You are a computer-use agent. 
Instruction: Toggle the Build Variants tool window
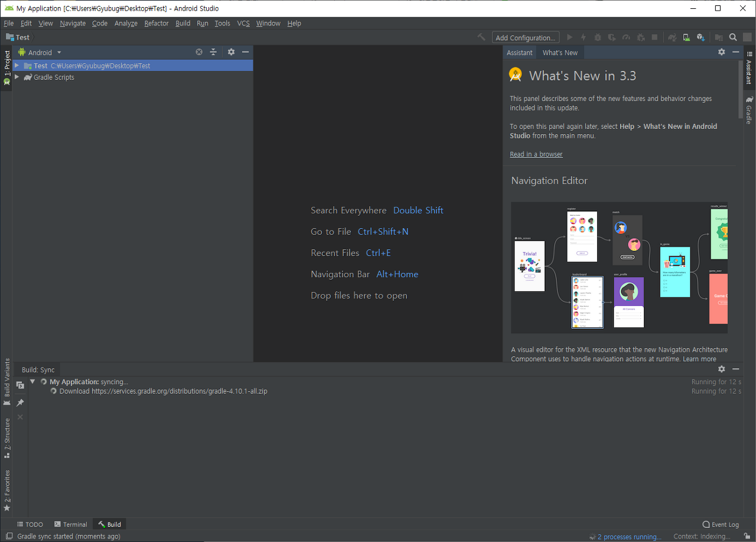pyautogui.click(x=6, y=382)
